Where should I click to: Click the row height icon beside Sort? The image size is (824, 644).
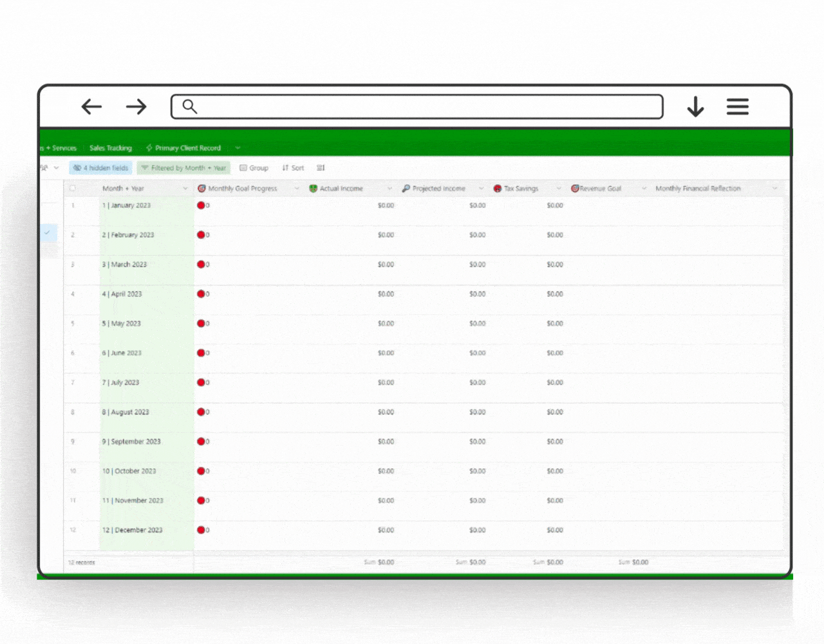click(x=321, y=168)
